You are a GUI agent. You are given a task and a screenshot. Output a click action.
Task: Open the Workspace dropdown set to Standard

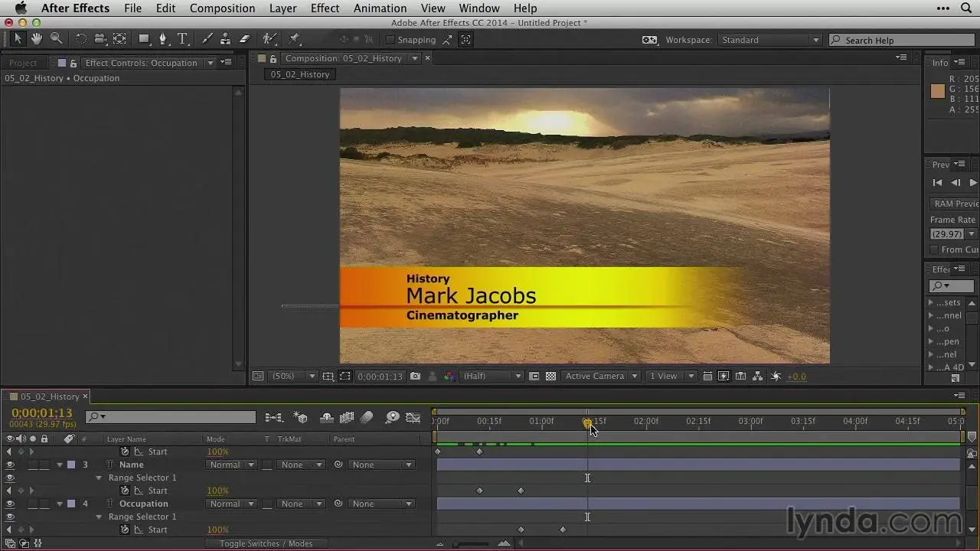coord(770,40)
